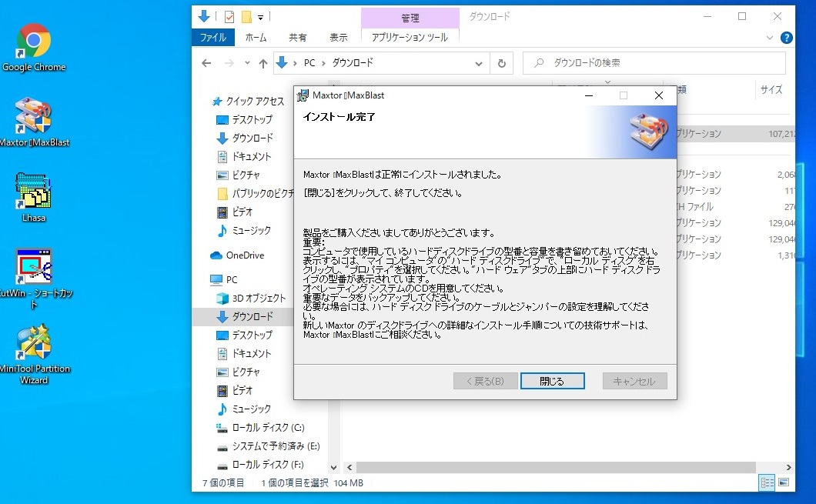Refresh the ダウンロード folder
The image size is (816, 504).
[x=502, y=63]
